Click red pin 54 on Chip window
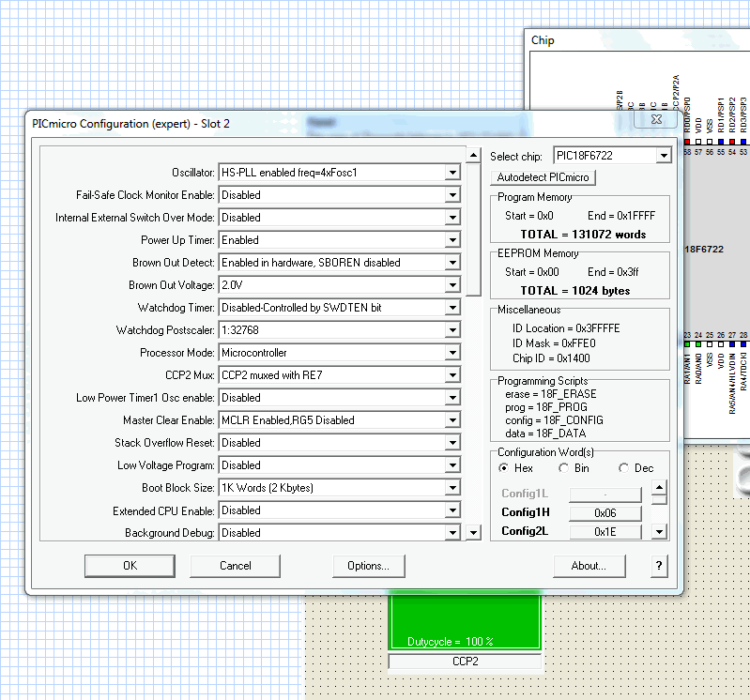Screen dimensions: 750x700 click(732, 142)
